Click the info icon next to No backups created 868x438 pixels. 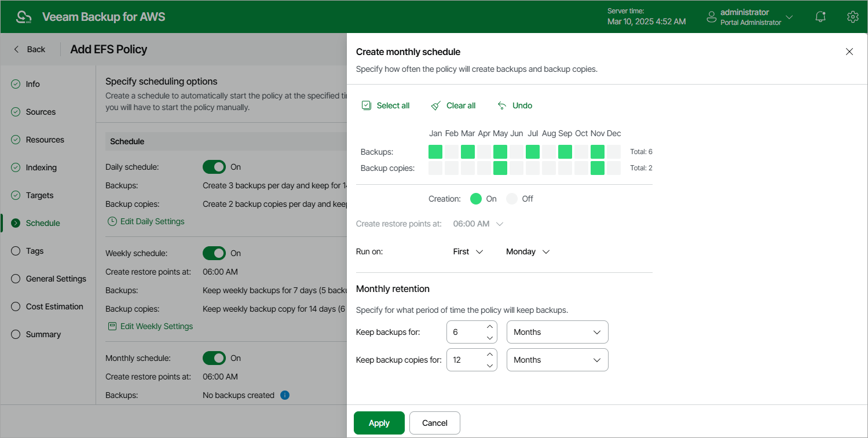click(284, 395)
